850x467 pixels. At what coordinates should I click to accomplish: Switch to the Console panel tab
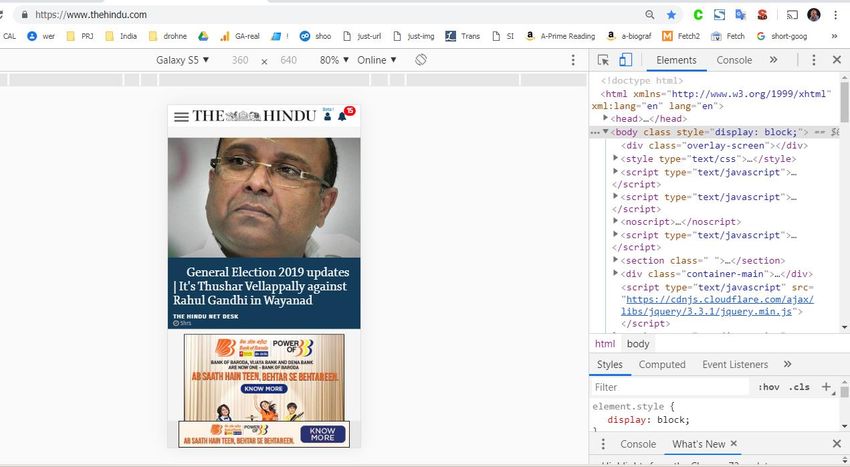734,60
